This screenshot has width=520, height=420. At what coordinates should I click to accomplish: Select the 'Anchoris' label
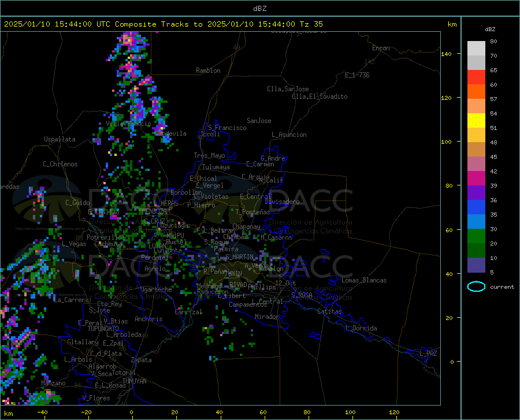[148, 319]
